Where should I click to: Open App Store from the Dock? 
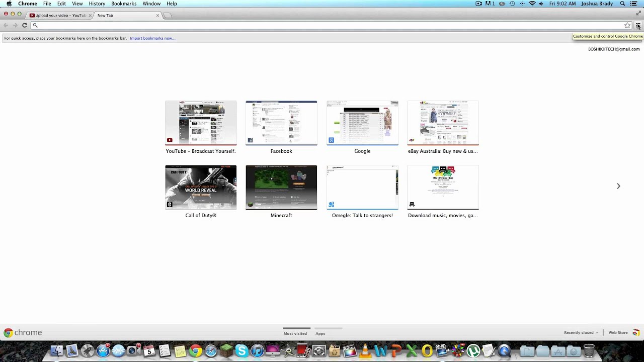point(103,350)
